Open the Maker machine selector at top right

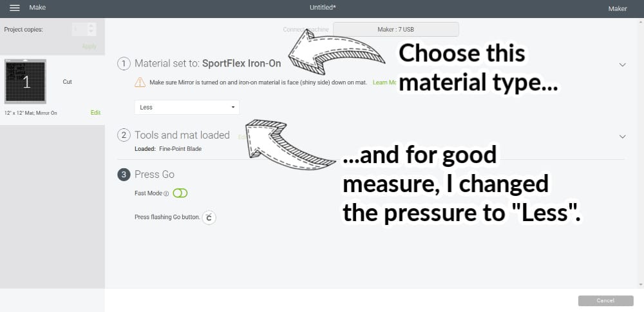coord(618,8)
